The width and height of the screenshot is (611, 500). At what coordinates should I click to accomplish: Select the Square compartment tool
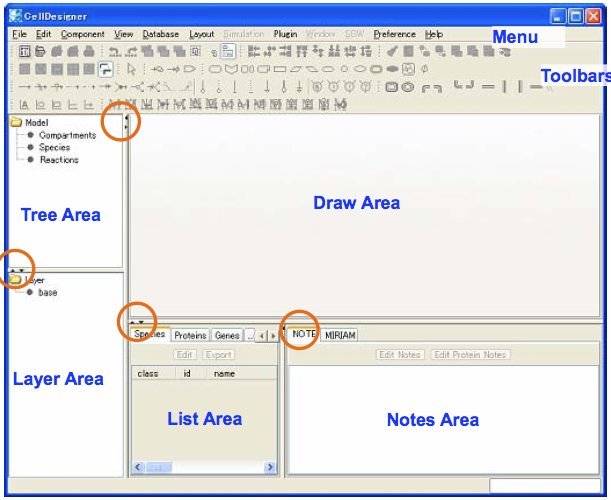(391, 87)
